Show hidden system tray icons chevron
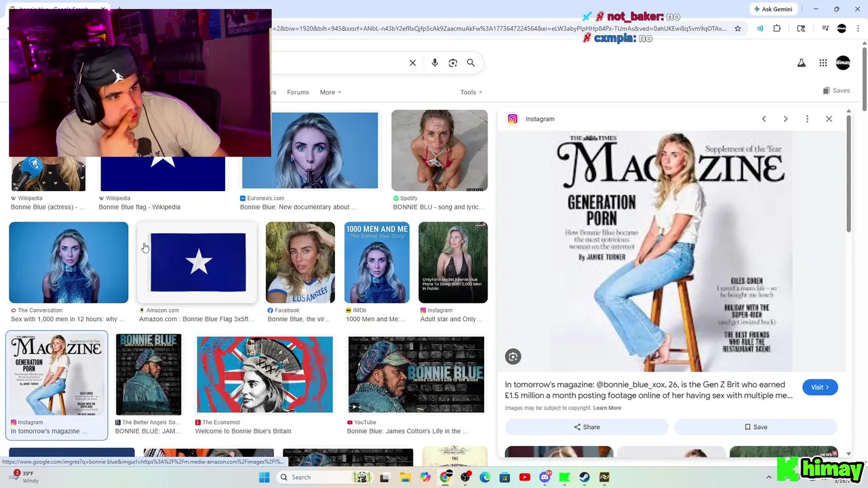Image resolution: width=868 pixels, height=488 pixels. (769, 477)
